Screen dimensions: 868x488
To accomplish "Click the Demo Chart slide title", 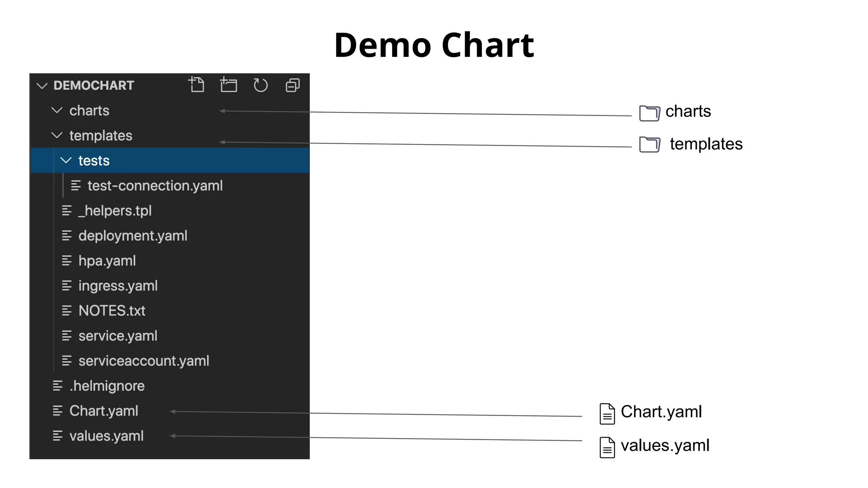I will 434,45.
